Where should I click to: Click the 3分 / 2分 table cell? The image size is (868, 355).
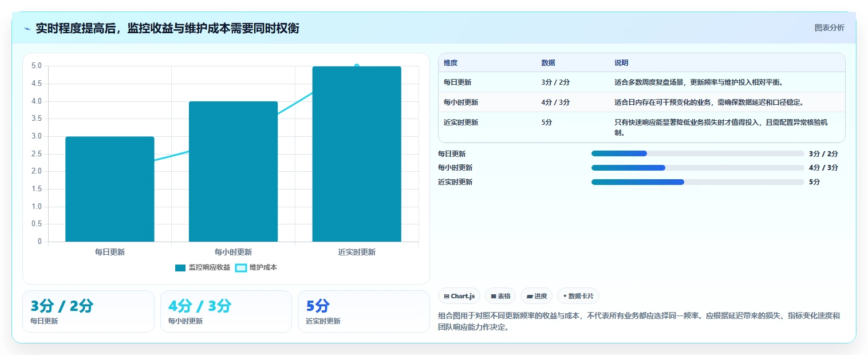(555, 82)
